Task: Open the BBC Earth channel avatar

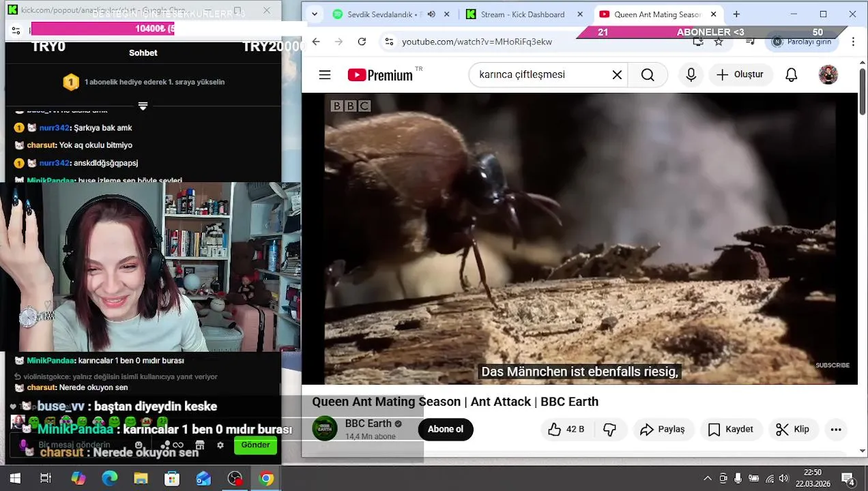Action: click(x=325, y=429)
